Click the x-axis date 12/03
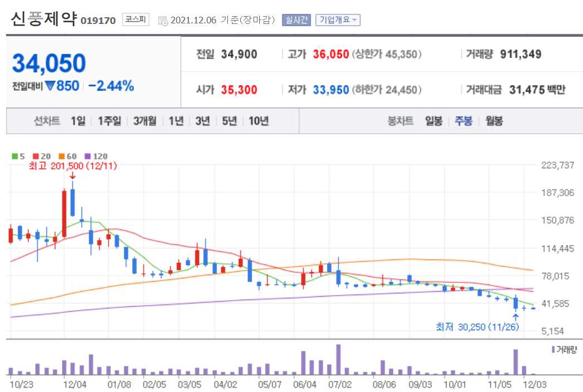This screenshot has height=392, width=583. click(535, 384)
